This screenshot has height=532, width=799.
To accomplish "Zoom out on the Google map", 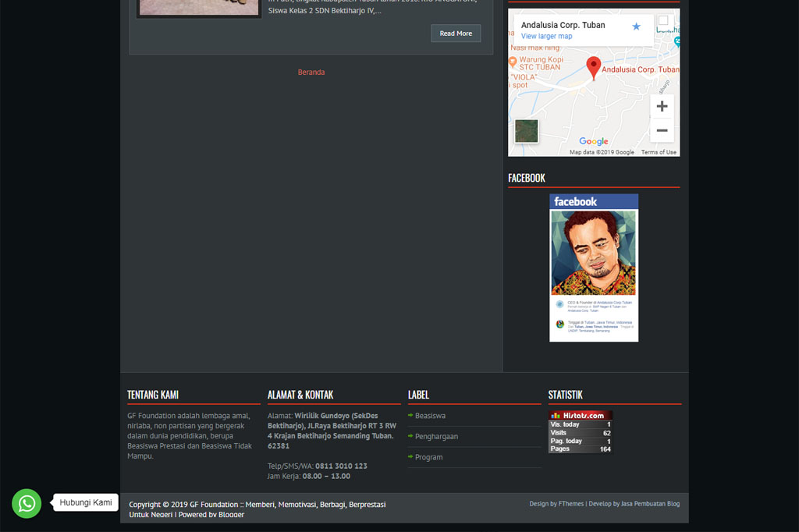I will [x=662, y=130].
